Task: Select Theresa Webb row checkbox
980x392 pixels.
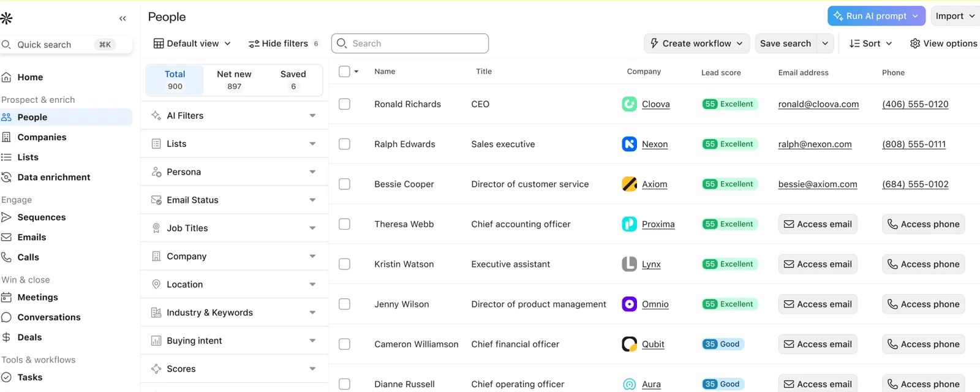Action: (x=344, y=224)
